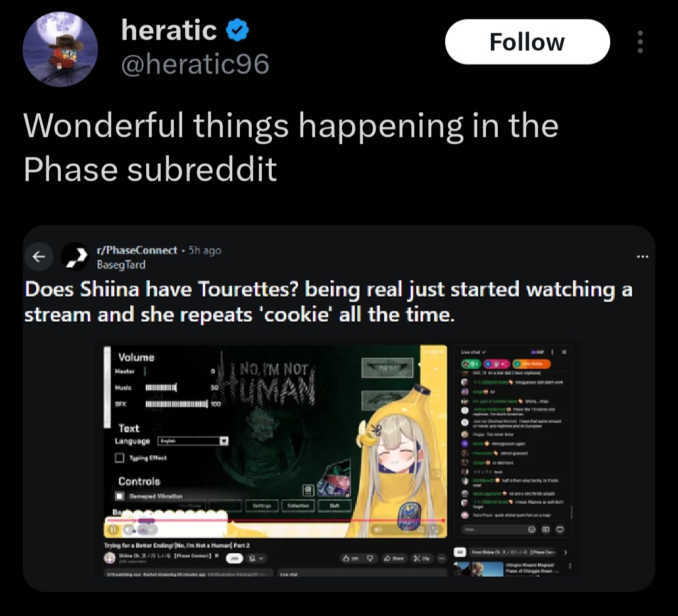This screenshot has height=616, width=678.
Task: Open the r/PhaseConnect subreddit link
Action: click(x=137, y=250)
